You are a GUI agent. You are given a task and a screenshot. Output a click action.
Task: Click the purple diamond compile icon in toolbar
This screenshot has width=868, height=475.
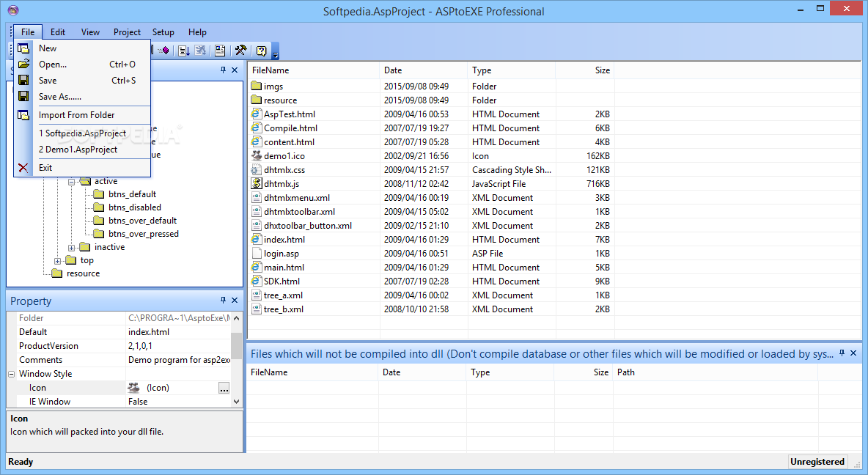click(x=164, y=51)
